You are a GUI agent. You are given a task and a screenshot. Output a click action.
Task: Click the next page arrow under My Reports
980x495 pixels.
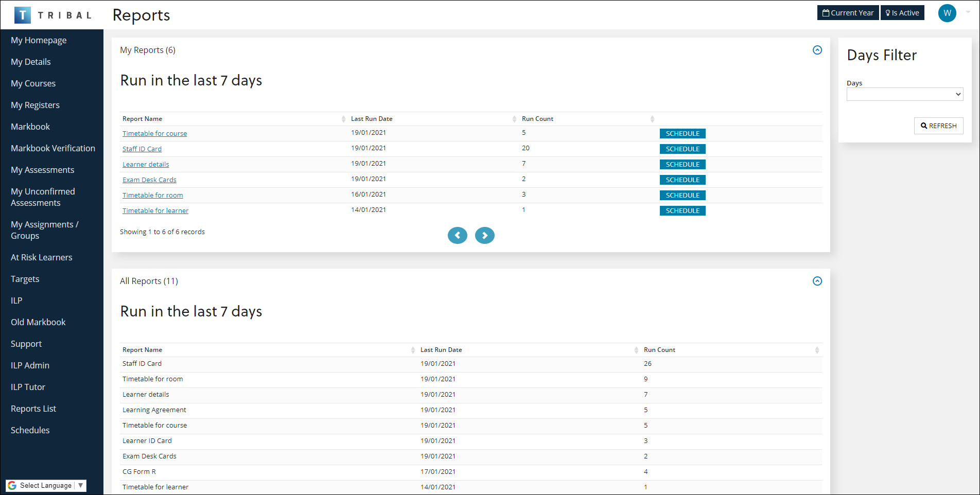click(x=484, y=235)
